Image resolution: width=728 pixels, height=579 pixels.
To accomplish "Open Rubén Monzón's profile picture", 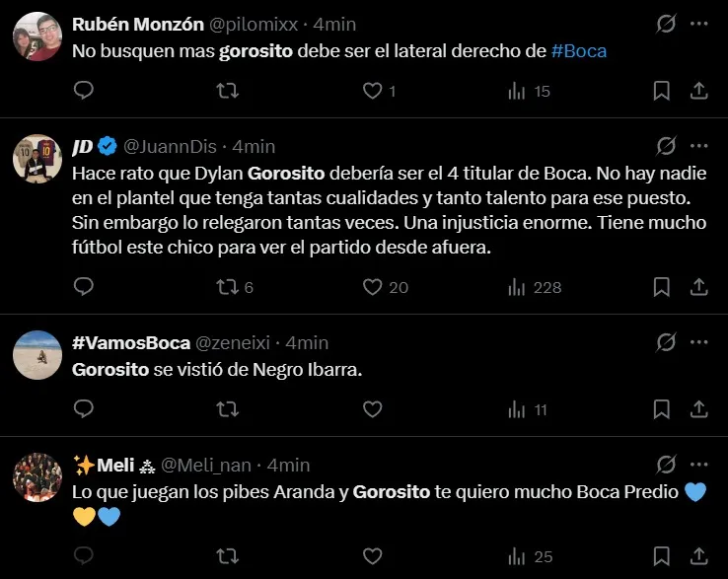I will coord(37,37).
